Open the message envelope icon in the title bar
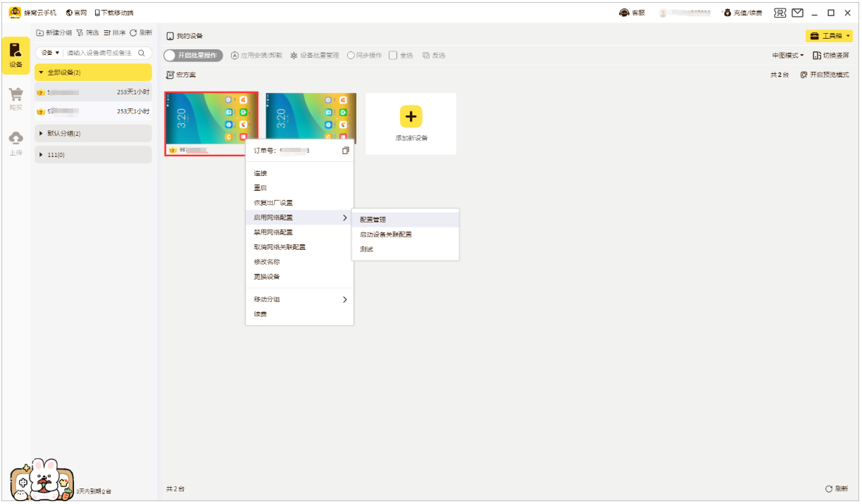 click(x=798, y=12)
